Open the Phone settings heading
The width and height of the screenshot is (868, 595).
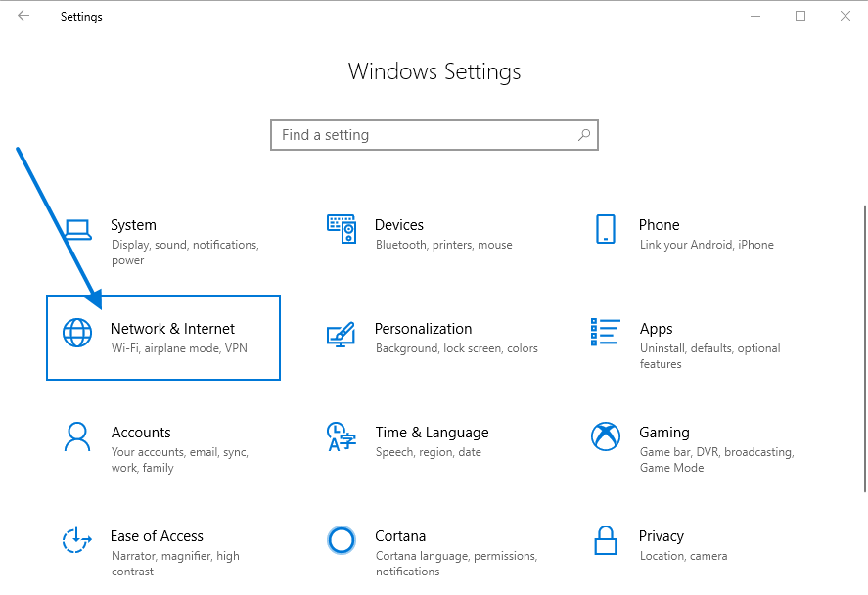click(659, 225)
